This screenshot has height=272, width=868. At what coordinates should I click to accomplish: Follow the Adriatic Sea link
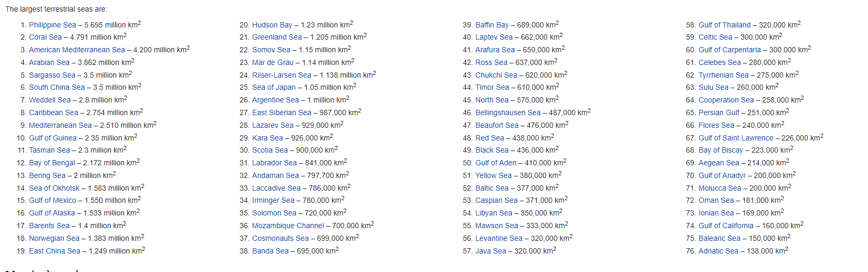[x=718, y=251]
